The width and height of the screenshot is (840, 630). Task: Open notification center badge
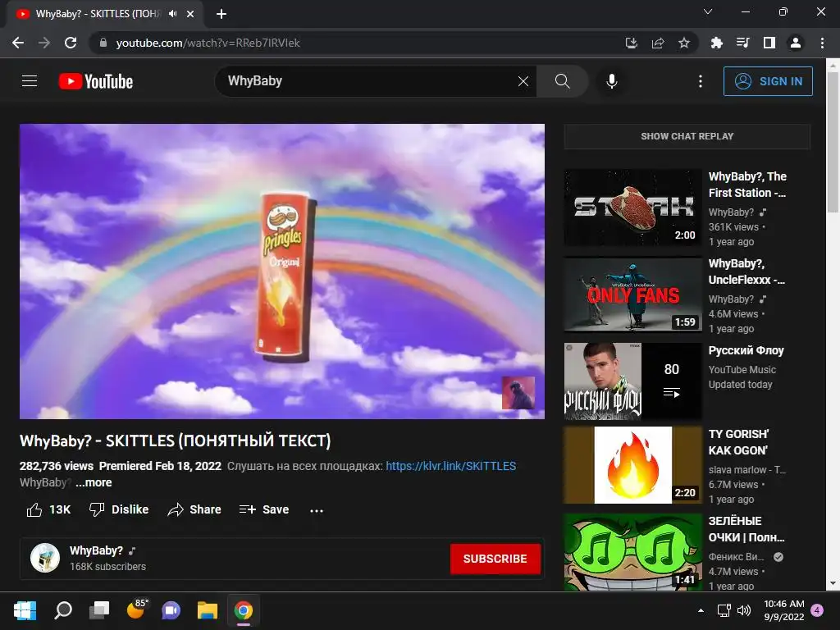coord(817,610)
